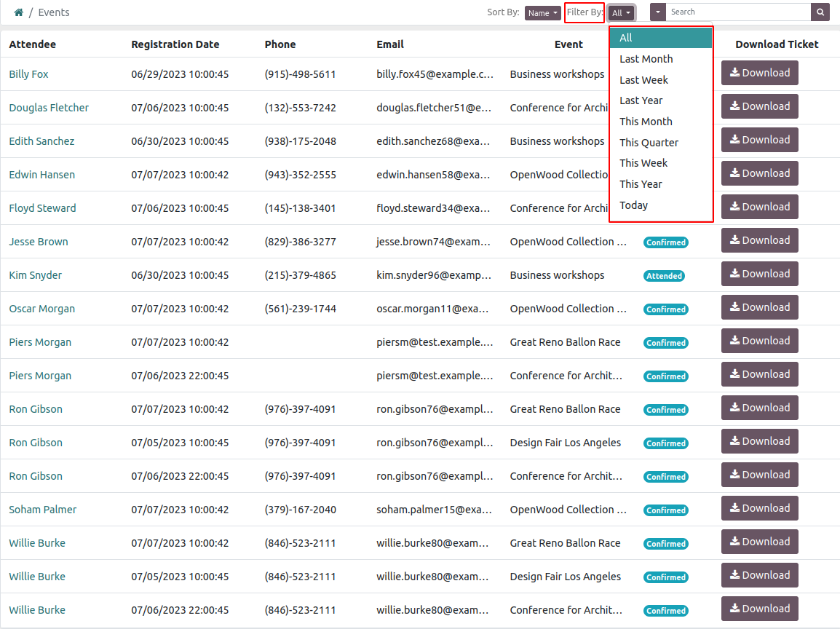The height and width of the screenshot is (629, 840).
Task: Click the Event column header
Action: pyautogui.click(x=568, y=44)
